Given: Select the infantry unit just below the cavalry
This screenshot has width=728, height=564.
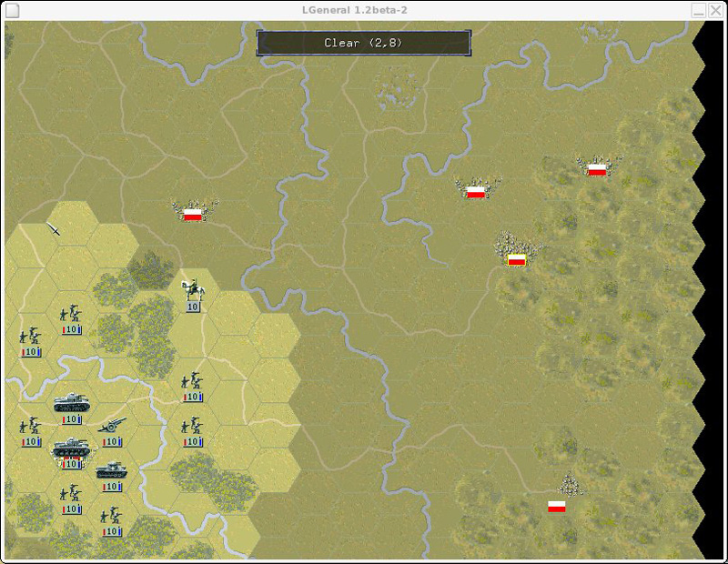Looking at the screenshot, I should pos(192,382).
